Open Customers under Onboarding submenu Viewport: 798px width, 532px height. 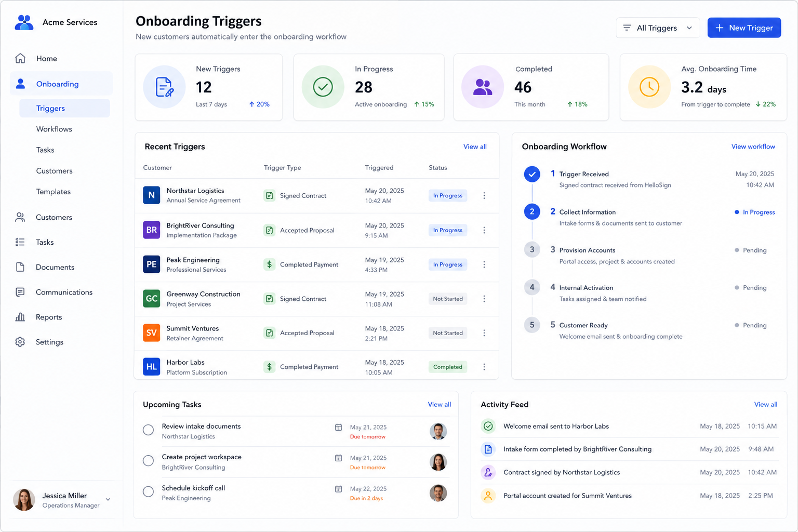[x=55, y=170]
